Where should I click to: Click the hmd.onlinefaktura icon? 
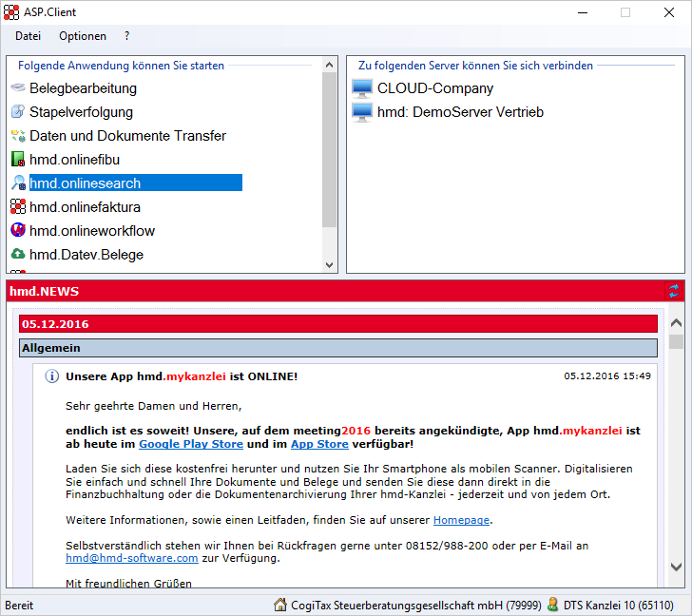coord(18,207)
